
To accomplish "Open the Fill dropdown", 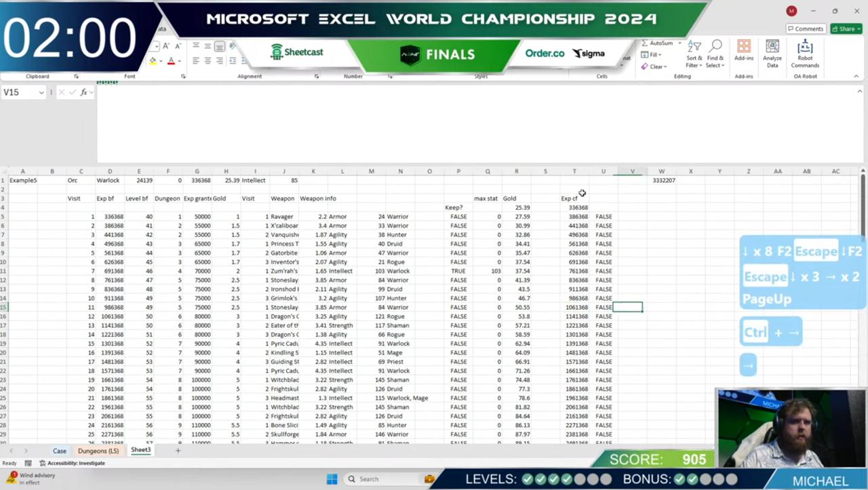I will [651, 55].
